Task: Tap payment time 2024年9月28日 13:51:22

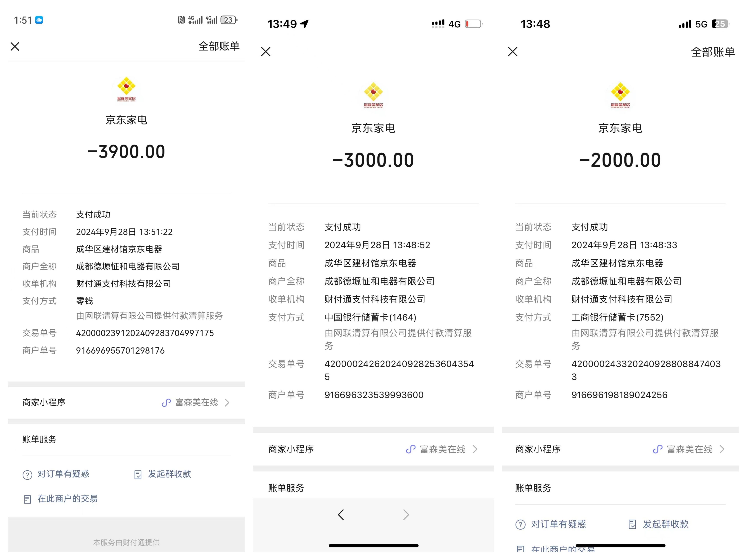Action: [124, 232]
